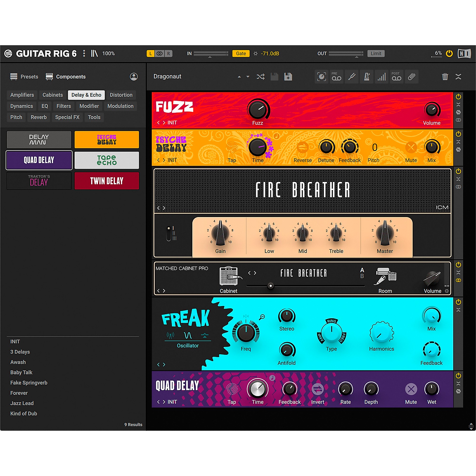Load the Tape Echo component
This screenshot has height=476, width=476.
pyautogui.click(x=106, y=160)
